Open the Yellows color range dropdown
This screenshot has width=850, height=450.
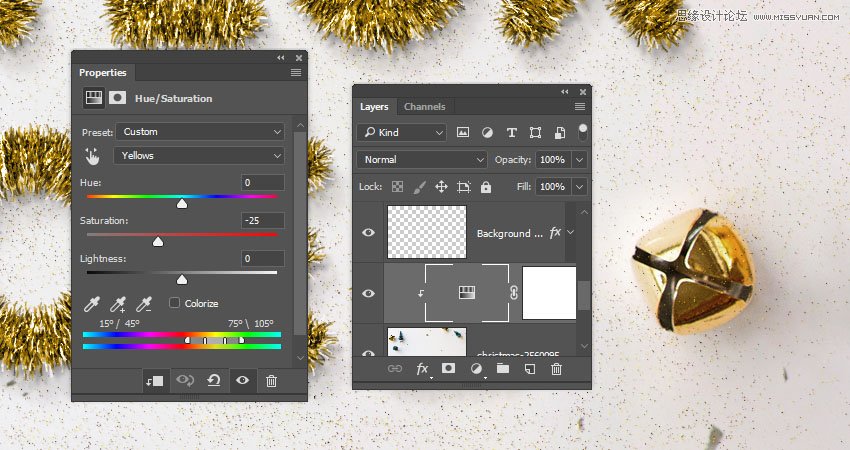tap(200, 156)
